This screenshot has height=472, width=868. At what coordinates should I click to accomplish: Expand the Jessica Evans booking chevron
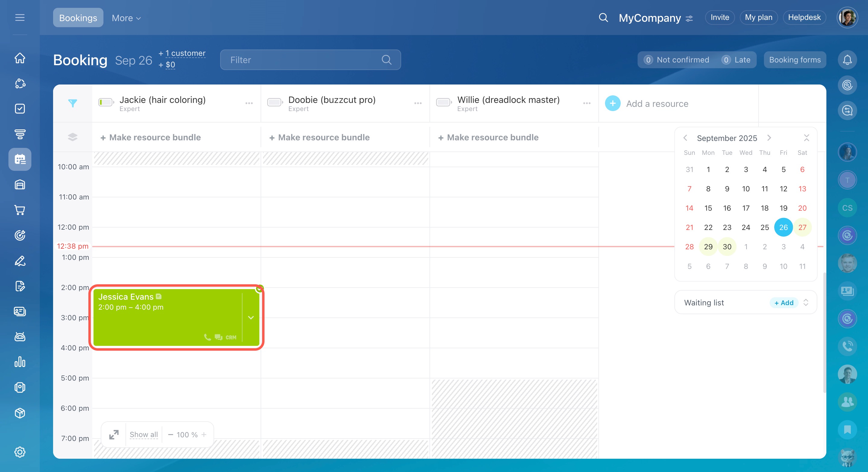coord(251,317)
